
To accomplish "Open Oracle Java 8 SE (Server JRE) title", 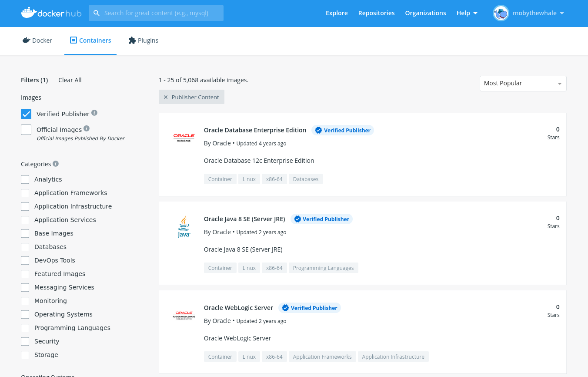I will coord(244,219).
